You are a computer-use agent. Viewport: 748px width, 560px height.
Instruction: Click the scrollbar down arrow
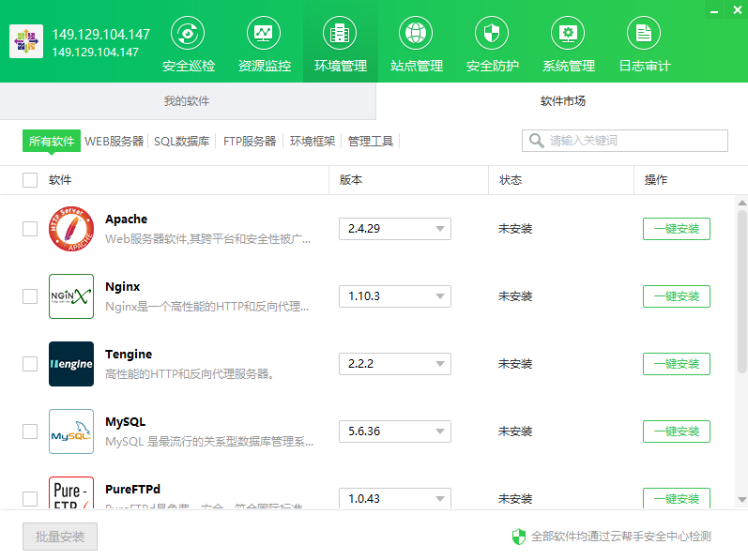click(x=742, y=499)
